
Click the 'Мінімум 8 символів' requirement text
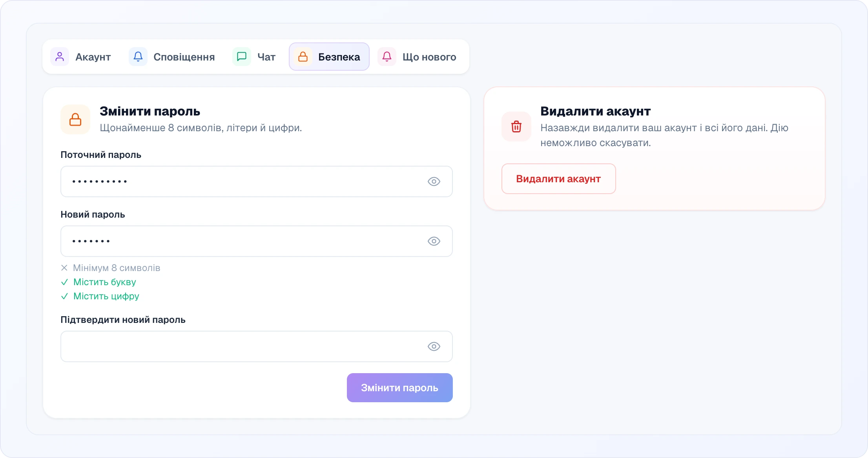117,268
